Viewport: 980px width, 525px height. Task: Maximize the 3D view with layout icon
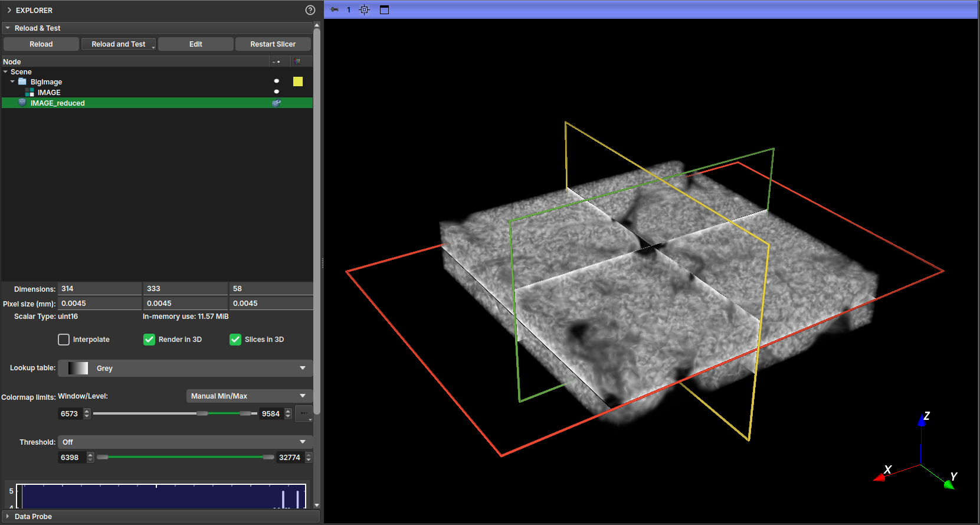click(x=384, y=9)
